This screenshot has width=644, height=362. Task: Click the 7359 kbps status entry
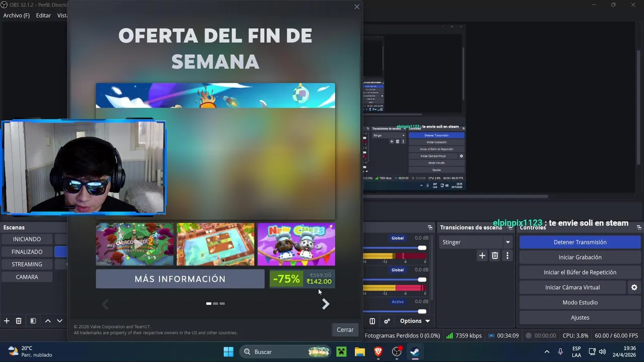click(464, 336)
